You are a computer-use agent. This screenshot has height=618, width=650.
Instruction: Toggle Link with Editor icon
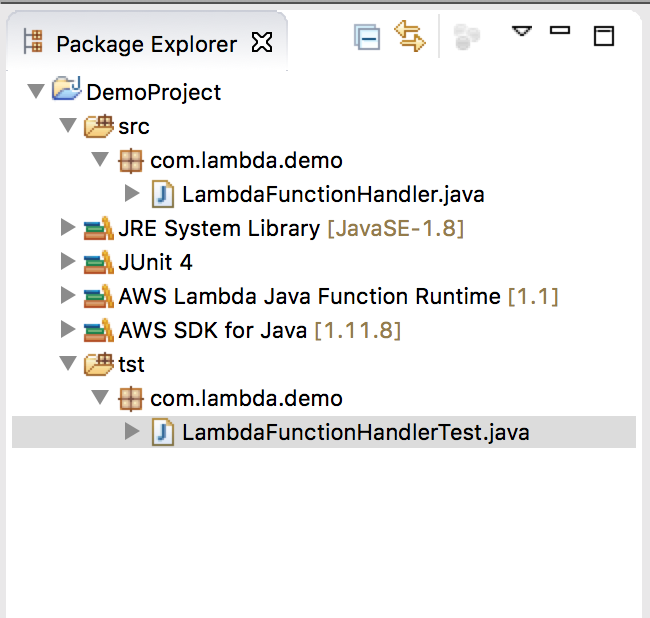[x=410, y=36]
